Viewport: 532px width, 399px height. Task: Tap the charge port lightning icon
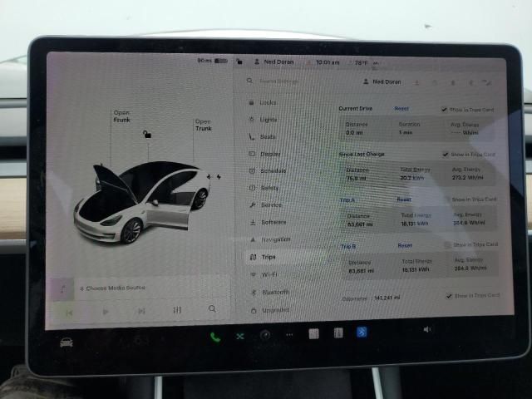pos(219,176)
